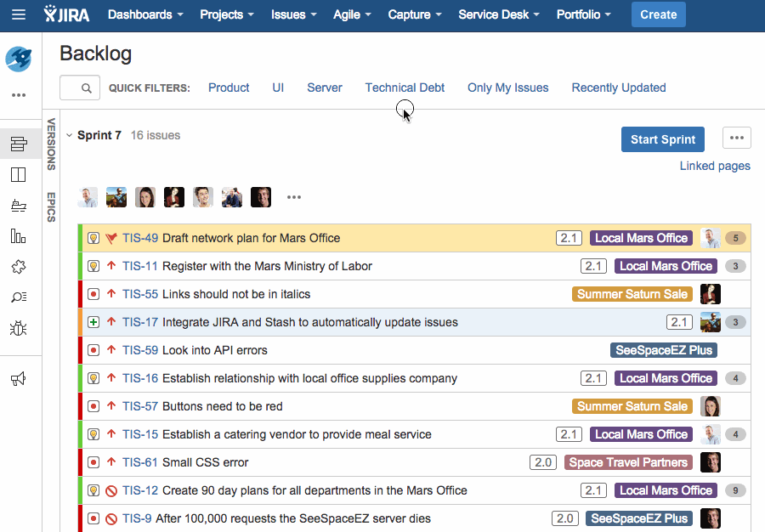Open the Projects dropdown menu
Screen dimensions: 765x532
coord(227,14)
